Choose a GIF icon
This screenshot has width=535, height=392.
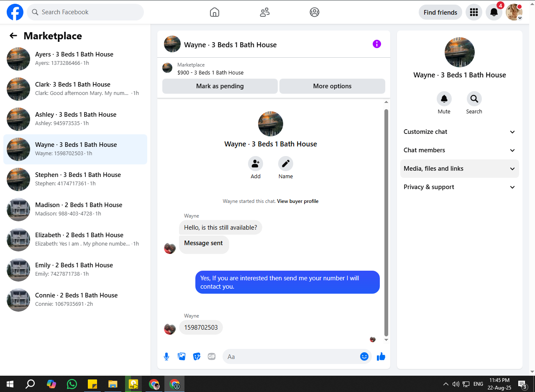(x=212, y=356)
